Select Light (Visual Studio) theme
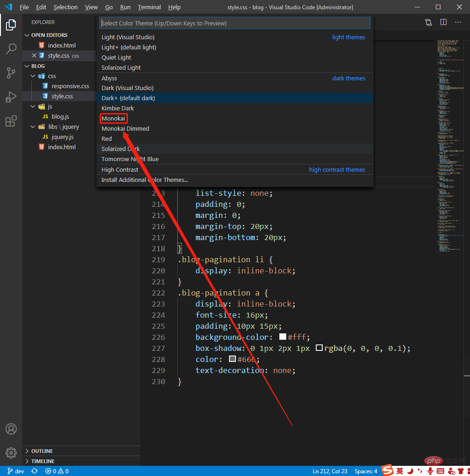Viewport: 470px width, 476px height. [x=235, y=37]
